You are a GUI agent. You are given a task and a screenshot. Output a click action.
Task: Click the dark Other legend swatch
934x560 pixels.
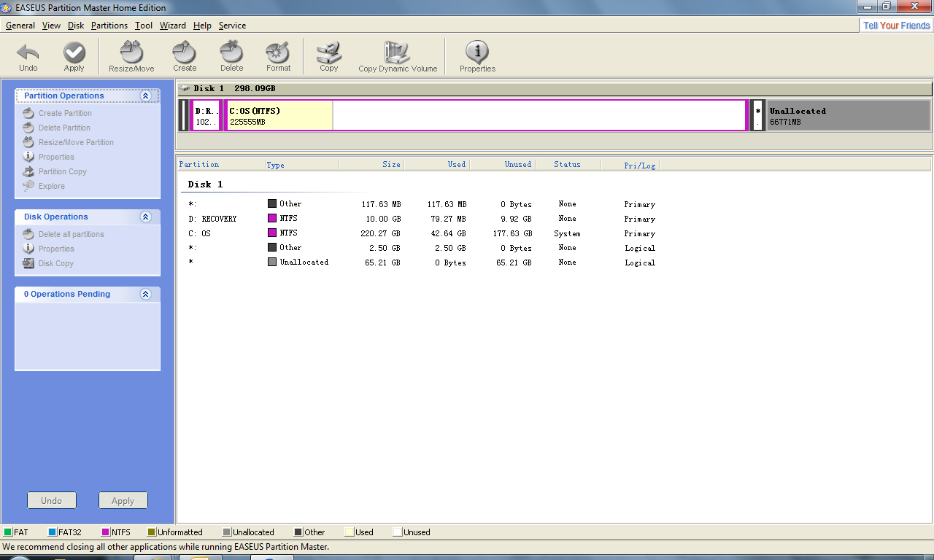pos(298,532)
